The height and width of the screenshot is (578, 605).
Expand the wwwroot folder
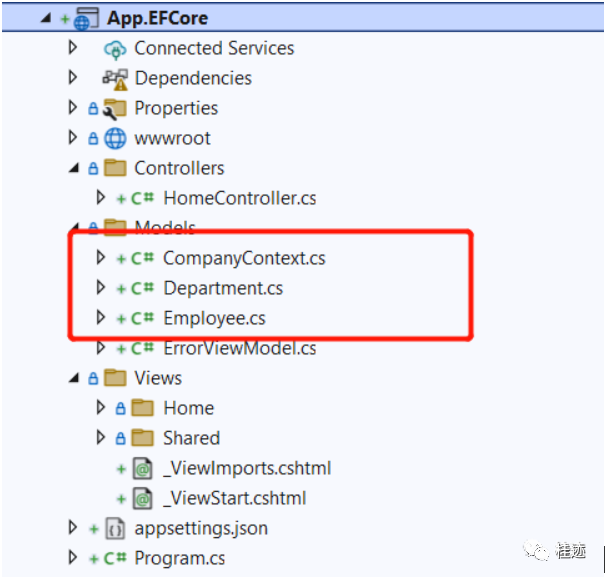pos(73,137)
